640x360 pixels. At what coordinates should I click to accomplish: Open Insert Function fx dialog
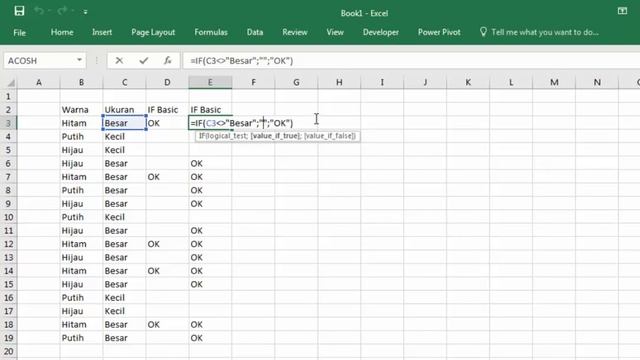(x=167, y=61)
